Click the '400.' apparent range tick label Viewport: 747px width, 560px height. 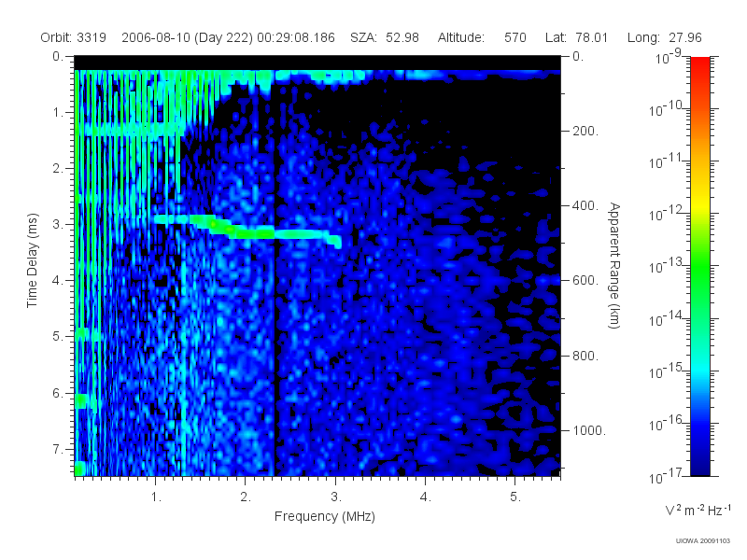(x=585, y=205)
